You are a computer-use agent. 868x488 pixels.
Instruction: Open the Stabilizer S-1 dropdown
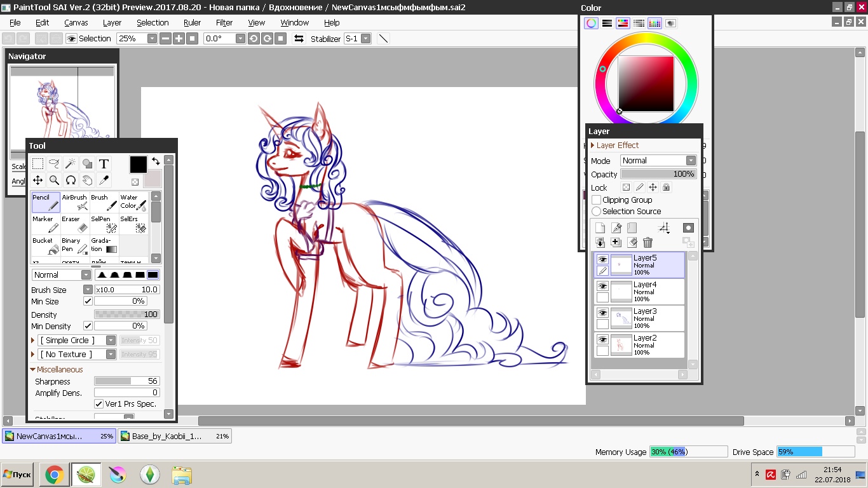pyautogui.click(x=365, y=39)
